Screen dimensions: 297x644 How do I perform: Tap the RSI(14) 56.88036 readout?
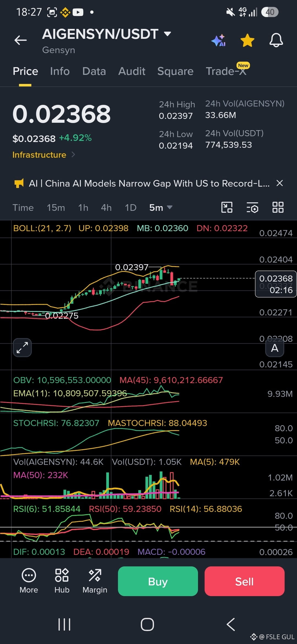point(206,509)
